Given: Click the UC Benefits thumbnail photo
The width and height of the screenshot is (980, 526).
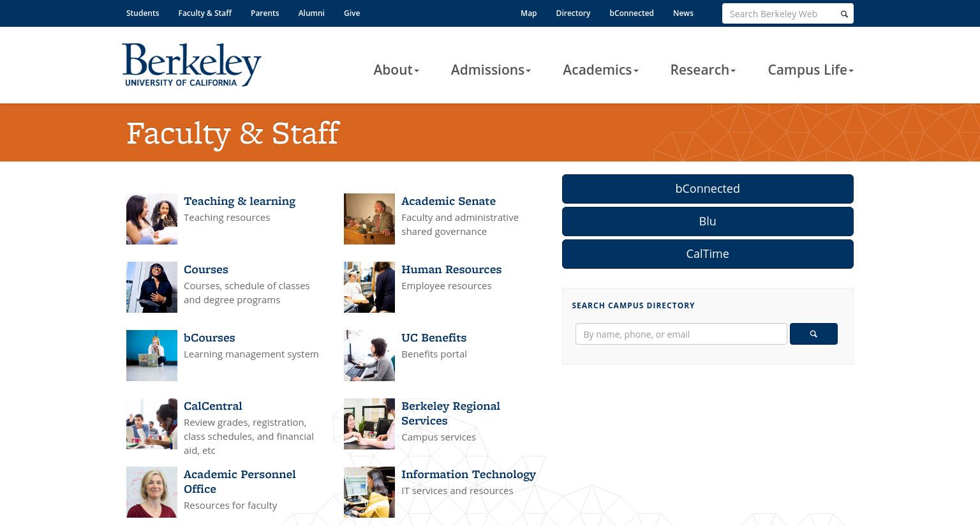Looking at the screenshot, I should [x=369, y=356].
